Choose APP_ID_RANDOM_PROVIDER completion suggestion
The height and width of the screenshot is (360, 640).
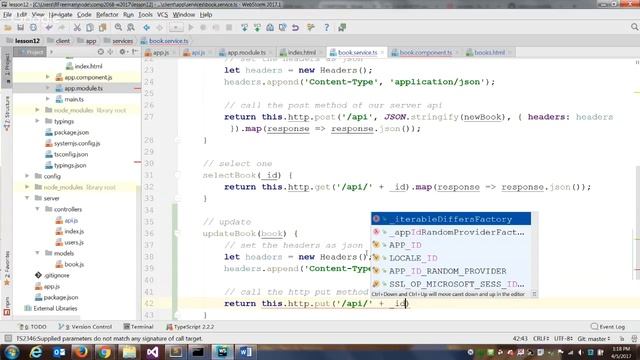pyautogui.click(x=451, y=271)
